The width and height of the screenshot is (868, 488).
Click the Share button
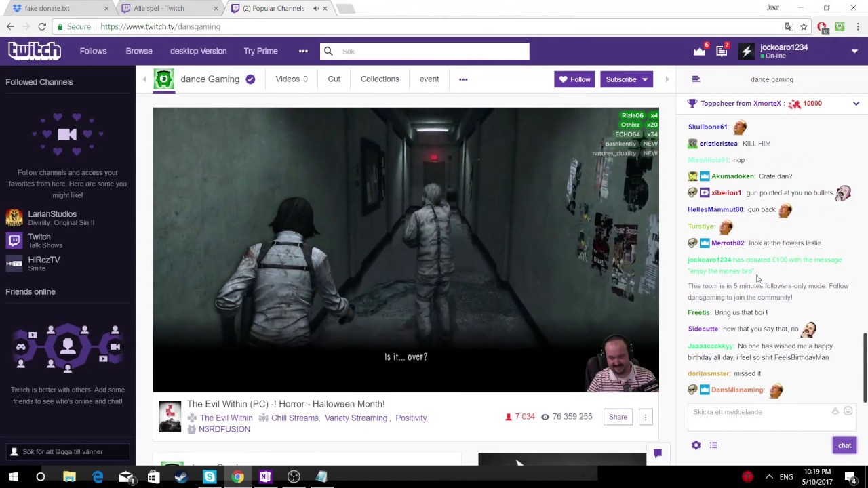(618, 417)
